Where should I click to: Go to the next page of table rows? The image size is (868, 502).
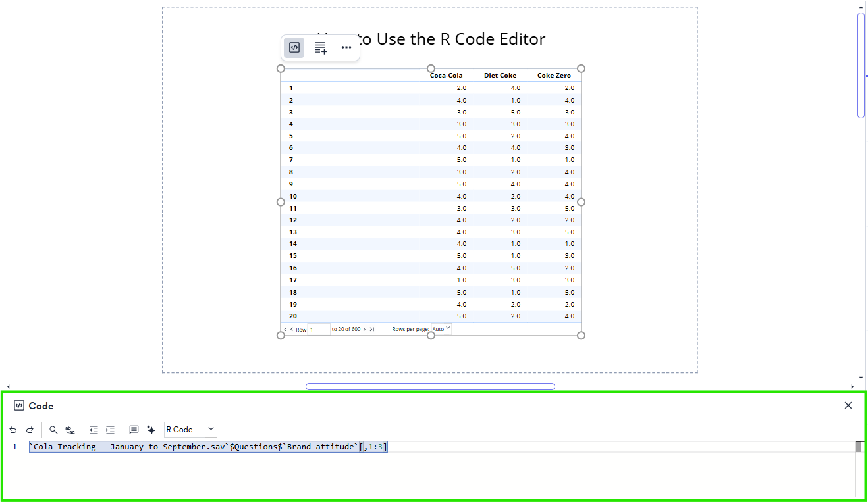tap(364, 329)
